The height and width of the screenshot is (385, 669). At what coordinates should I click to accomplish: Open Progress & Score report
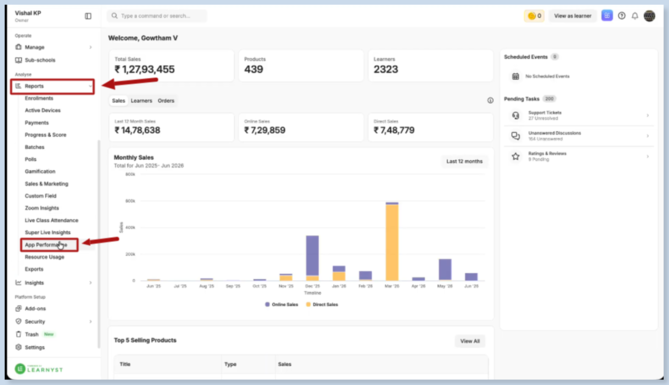(46, 135)
